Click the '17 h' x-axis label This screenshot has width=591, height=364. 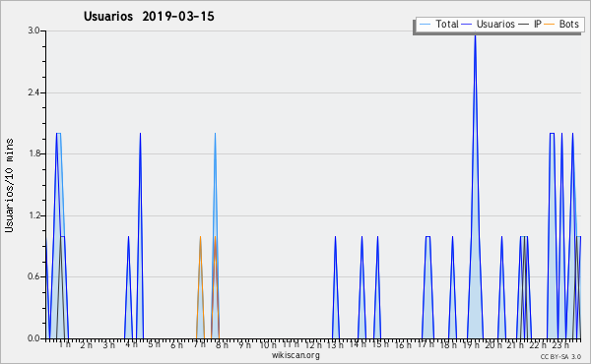tap(426, 344)
